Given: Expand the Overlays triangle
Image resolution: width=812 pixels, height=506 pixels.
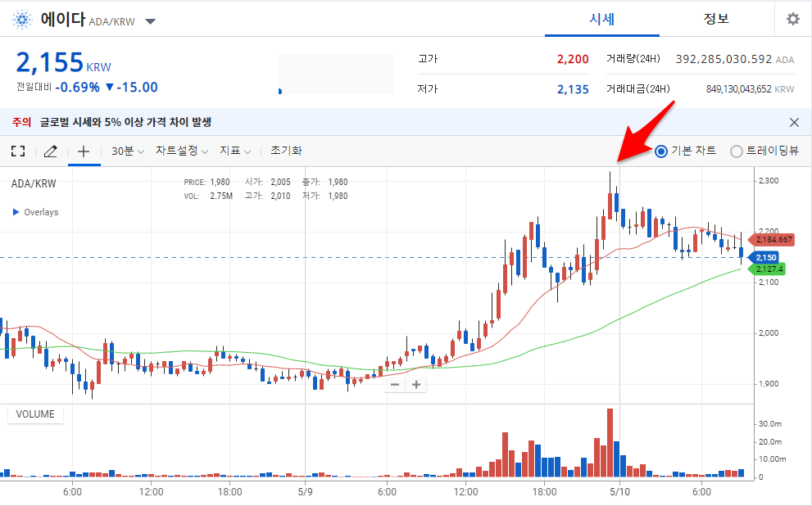Looking at the screenshot, I should pos(16,212).
